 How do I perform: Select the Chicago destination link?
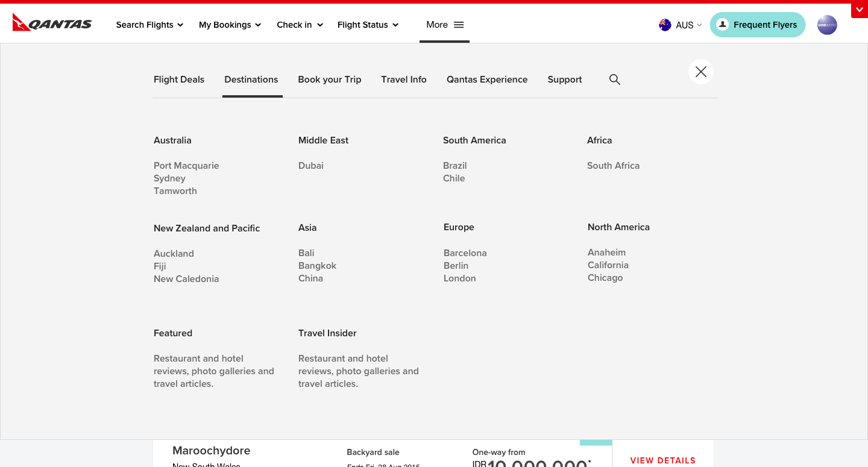[605, 278]
